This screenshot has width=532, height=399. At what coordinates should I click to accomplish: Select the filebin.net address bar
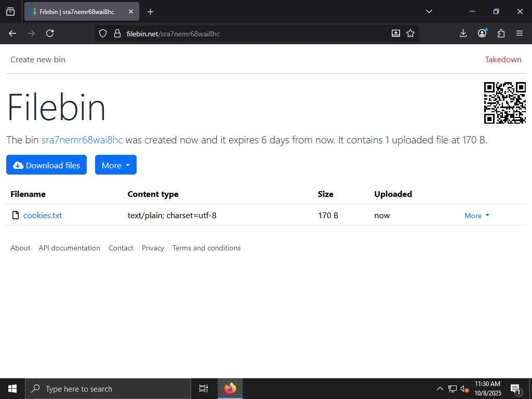(x=256, y=34)
